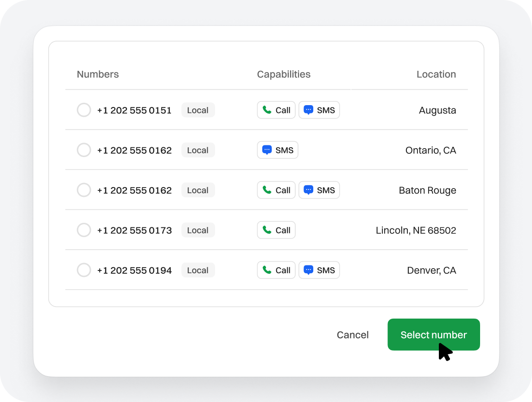
Task: Click the Local badge next to +1 202 555 0151
Action: pos(198,110)
